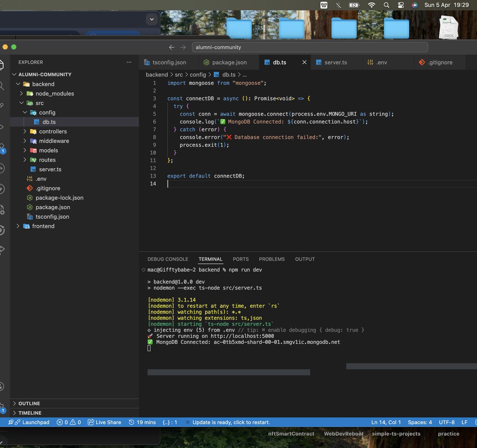This screenshot has width=477, height=448.
Task: Open Spotlight search in the menu bar
Action: pyautogui.click(x=386, y=5)
